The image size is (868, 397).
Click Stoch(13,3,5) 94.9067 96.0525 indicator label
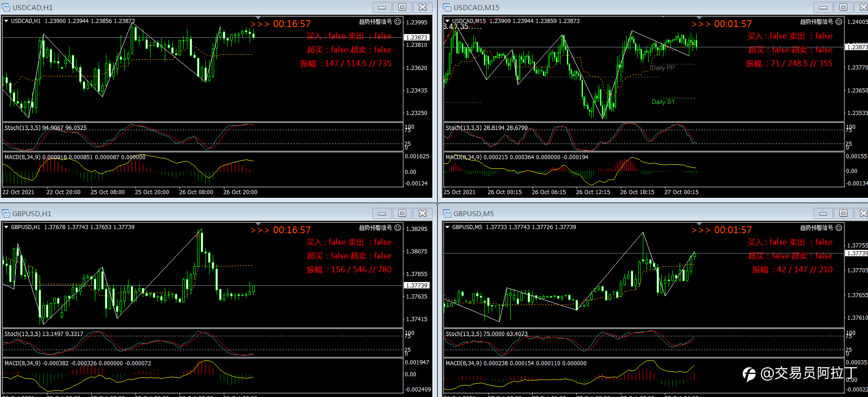coord(46,128)
